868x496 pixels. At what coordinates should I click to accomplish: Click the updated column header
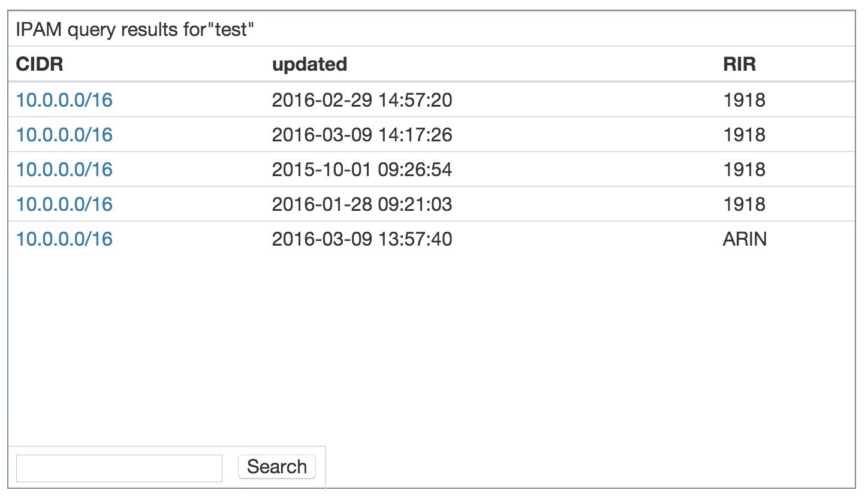coord(309,64)
